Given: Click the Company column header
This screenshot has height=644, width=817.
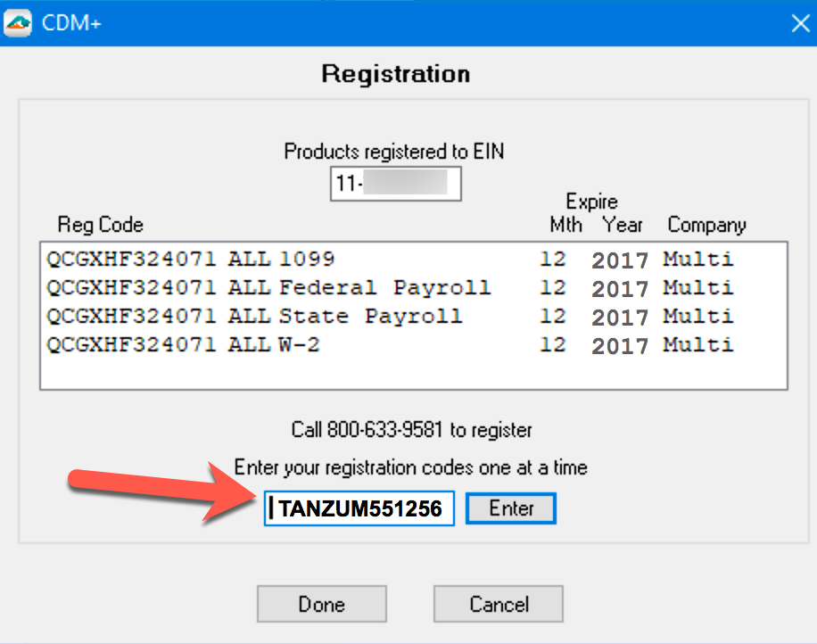Looking at the screenshot, I should pos(706,225).
